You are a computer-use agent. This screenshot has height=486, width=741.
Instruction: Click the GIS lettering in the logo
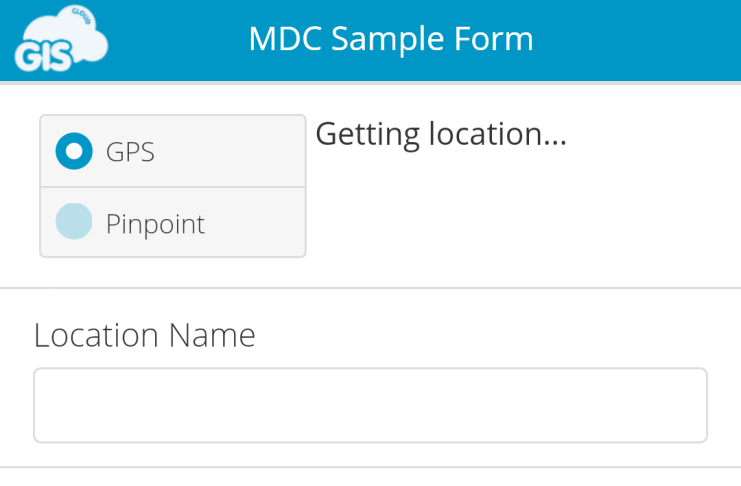(43, 56)
